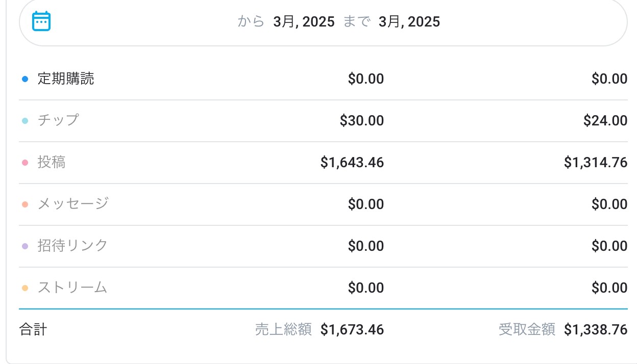637x364 pixels.
Task: Click the blue dot beside 定期購読
Action: coord(24,79)
